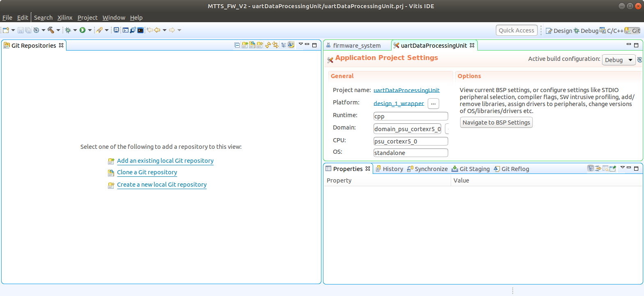Click the Save disk icon
The width and height of the screenshot is (644, 296).
point(21,30)
